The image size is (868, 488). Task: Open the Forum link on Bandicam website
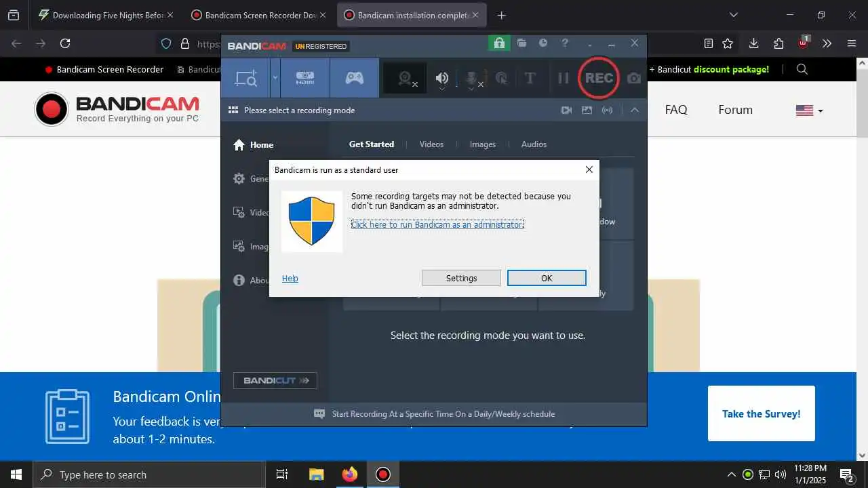pos(736,110)
